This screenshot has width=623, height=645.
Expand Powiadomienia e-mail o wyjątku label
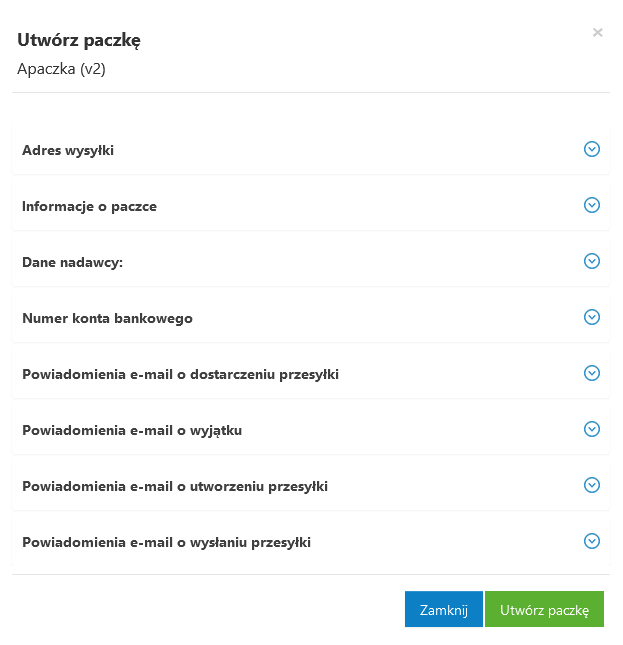tap(132, 430)
